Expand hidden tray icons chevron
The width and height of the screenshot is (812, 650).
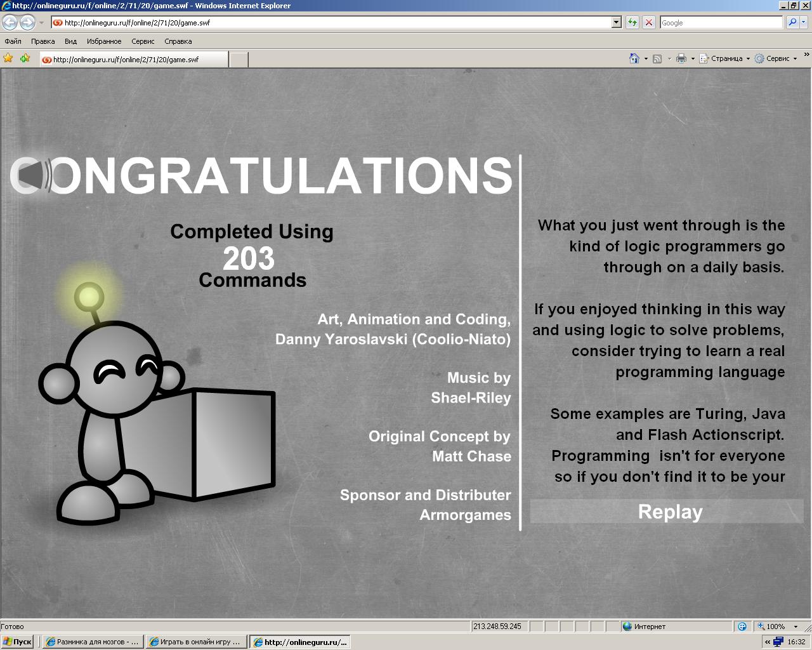coord(768,642)
